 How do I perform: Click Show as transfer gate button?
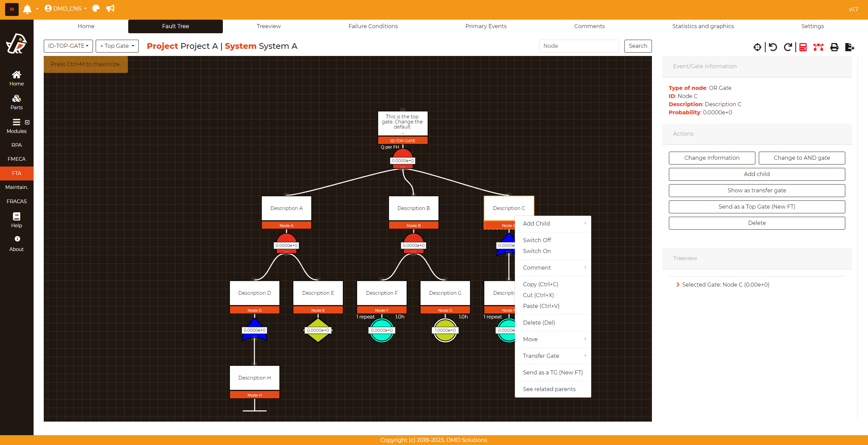click(x=757, y=190)
